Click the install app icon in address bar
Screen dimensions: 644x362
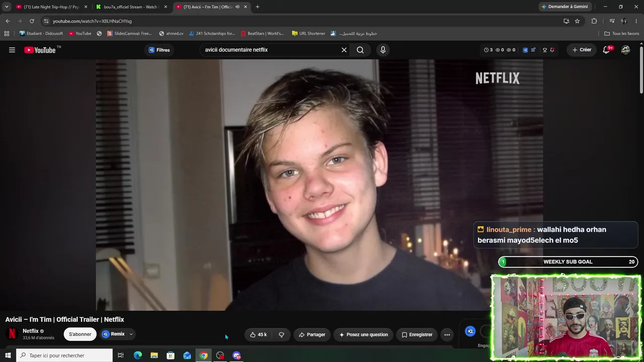point(566,21)
